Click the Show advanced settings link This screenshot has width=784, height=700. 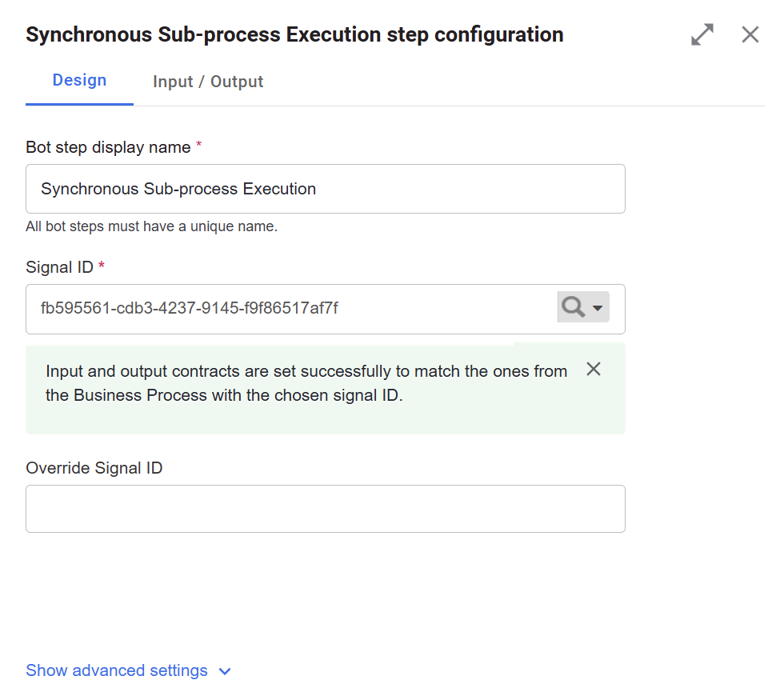[117, 670]
